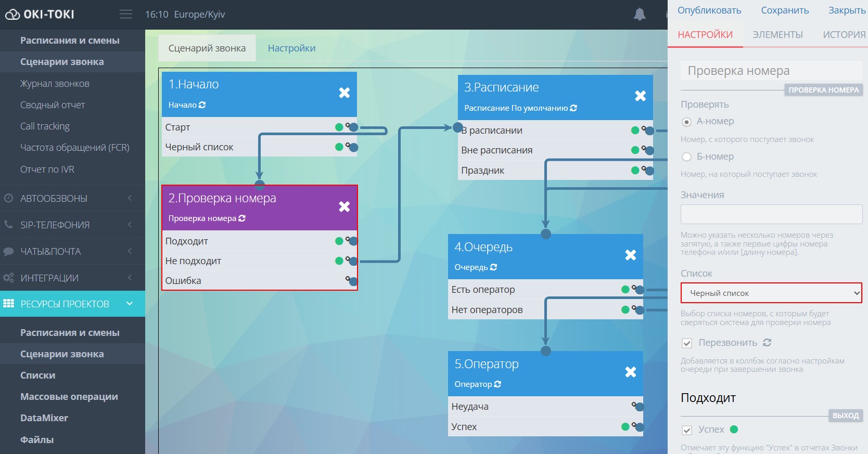The width and height of the screenshot is (868, 454).
Task: Delete the 2.Проверка номера block
Action: click(x=344, y=207)
